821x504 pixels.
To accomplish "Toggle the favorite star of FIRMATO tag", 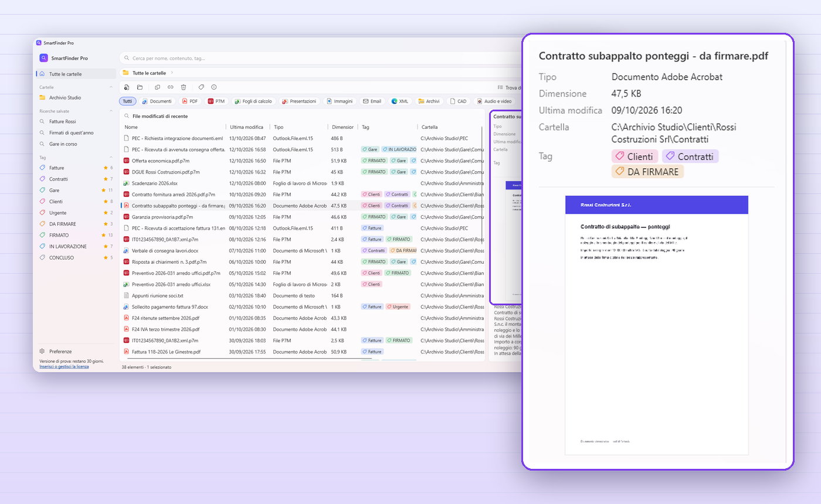I will [103, 235].
